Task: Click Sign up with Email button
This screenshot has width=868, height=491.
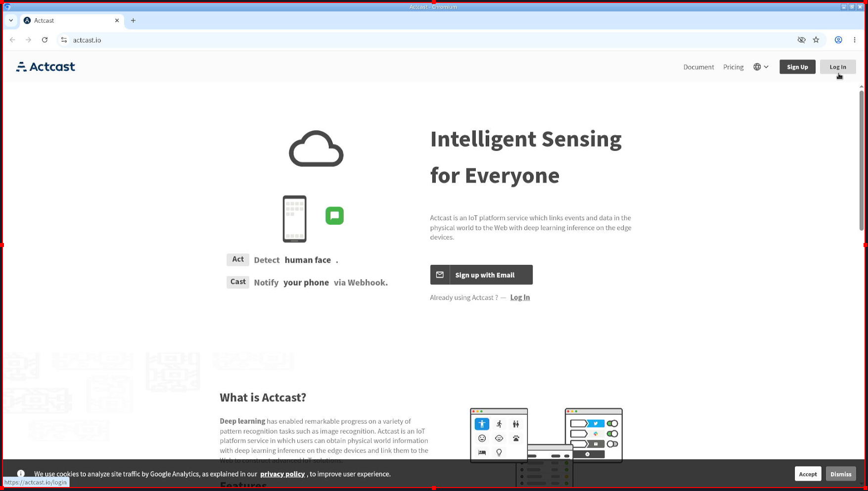Action: (481, 275)
